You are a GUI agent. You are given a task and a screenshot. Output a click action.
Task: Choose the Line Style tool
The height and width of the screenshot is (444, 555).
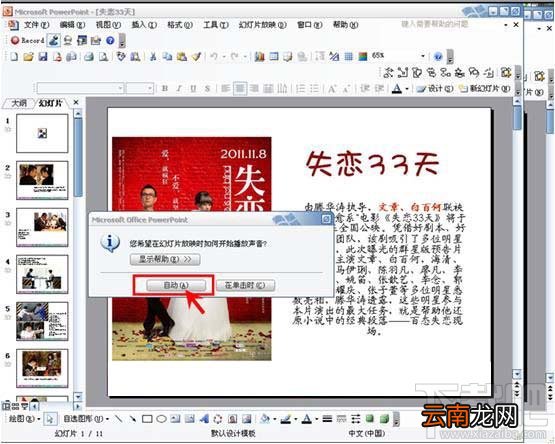tap(327, 419)
